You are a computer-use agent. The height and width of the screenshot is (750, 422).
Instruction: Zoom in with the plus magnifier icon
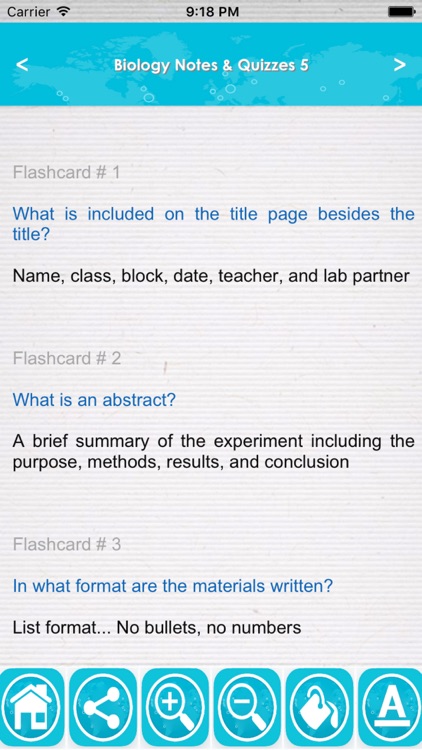tap(175, 707)
